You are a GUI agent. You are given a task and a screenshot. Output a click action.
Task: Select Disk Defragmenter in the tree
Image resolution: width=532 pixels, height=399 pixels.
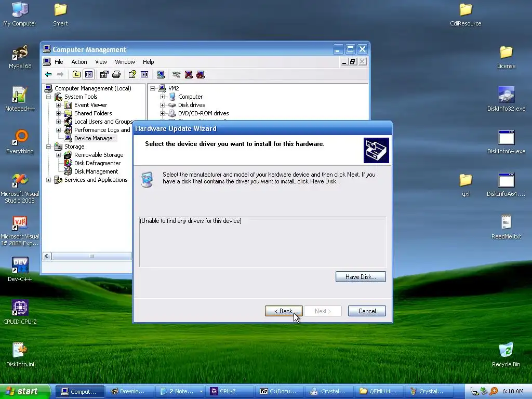(x=97, y=163)
